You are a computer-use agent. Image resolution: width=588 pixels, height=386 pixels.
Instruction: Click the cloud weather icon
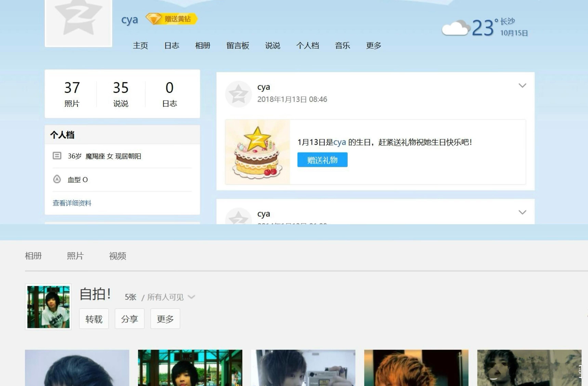click(456, 28)
